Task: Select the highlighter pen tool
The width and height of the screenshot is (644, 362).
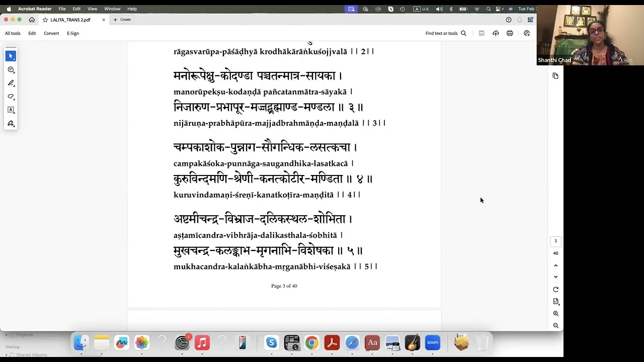Action: point(11,83)
